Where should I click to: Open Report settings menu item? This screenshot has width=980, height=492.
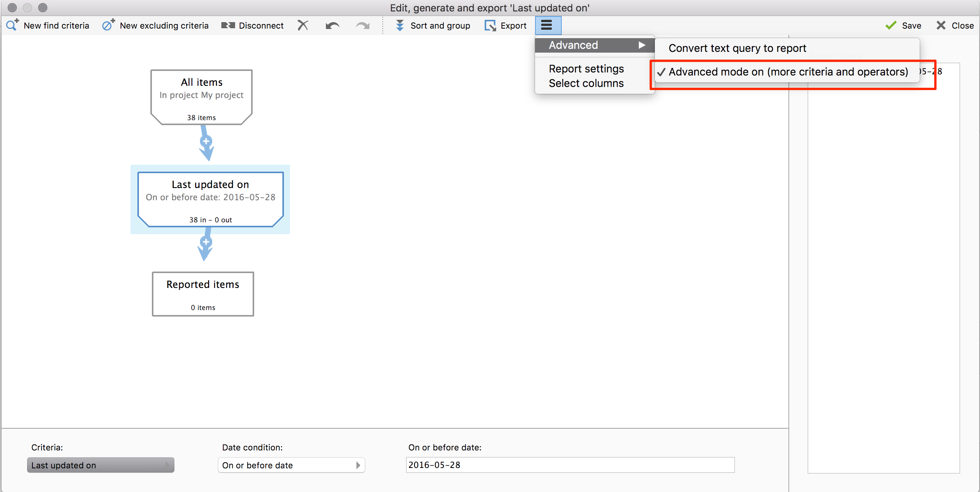pos(586,69)
